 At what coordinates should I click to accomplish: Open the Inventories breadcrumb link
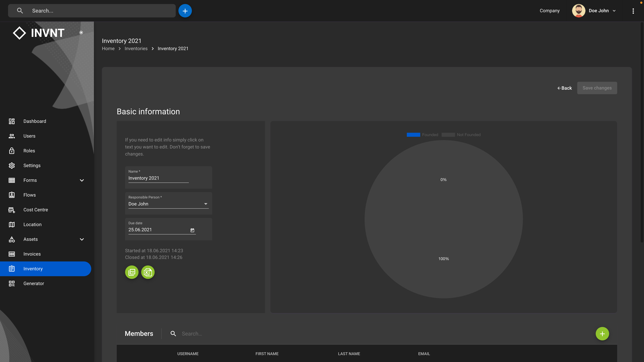point(136,48)
